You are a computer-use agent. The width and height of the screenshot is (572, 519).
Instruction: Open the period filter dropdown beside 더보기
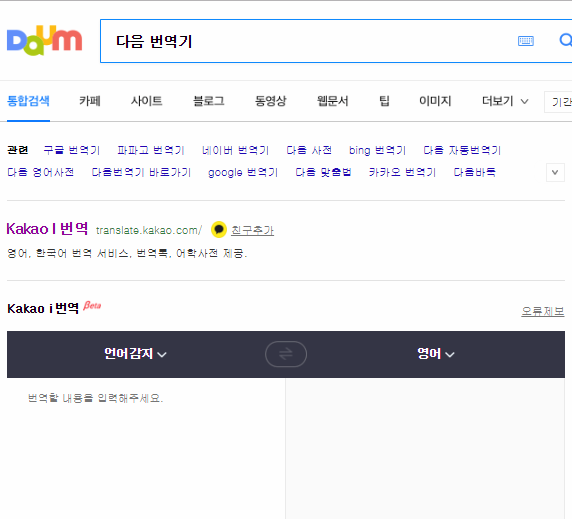[x=558, y=102]
